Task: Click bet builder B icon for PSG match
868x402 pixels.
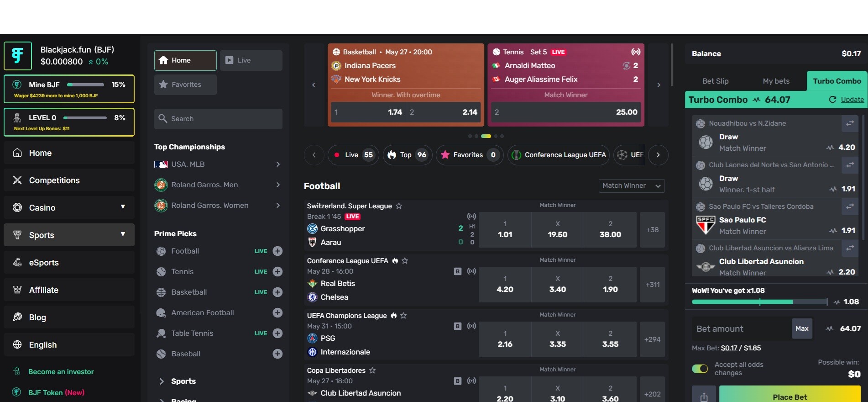Action: pos(458,326)
